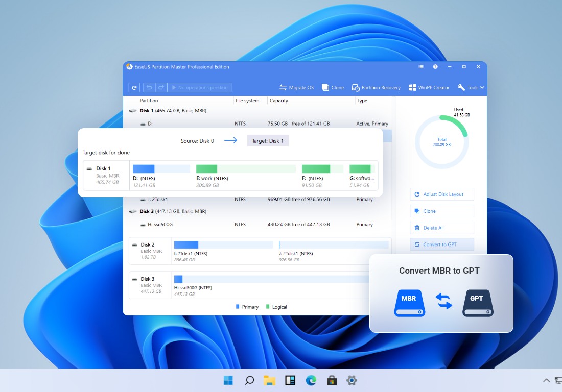Open Migrate OS wizard
This screenshot has height=392, width=562.
296,88
